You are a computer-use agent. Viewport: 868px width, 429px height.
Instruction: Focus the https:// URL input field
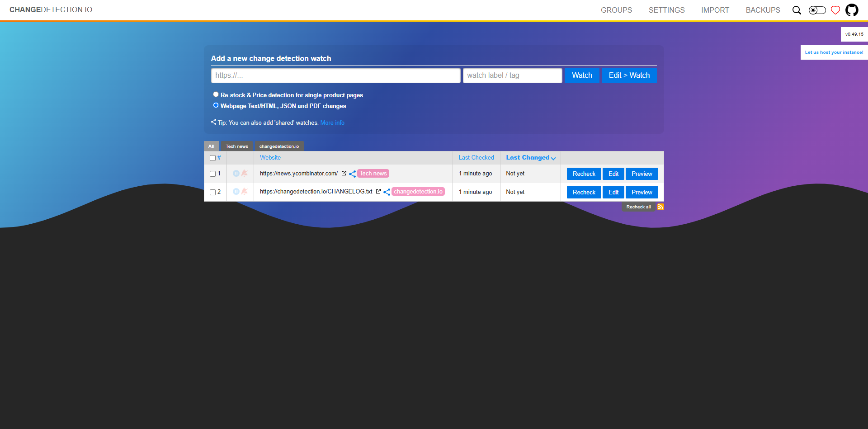click(335, 75)
